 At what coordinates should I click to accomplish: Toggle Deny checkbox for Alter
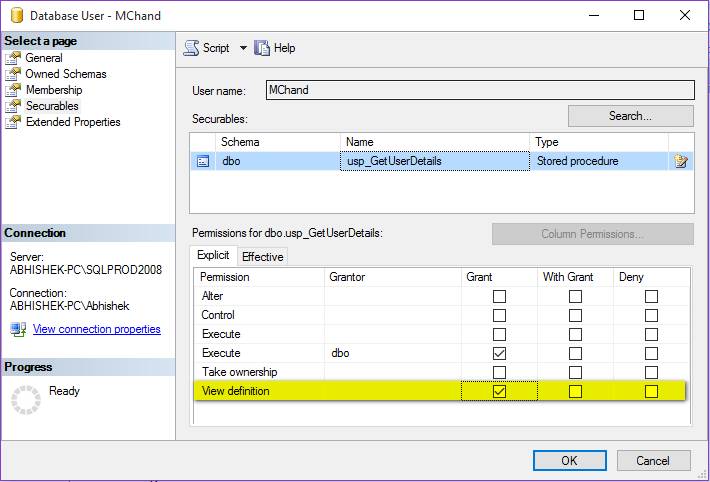pos(651,297)
